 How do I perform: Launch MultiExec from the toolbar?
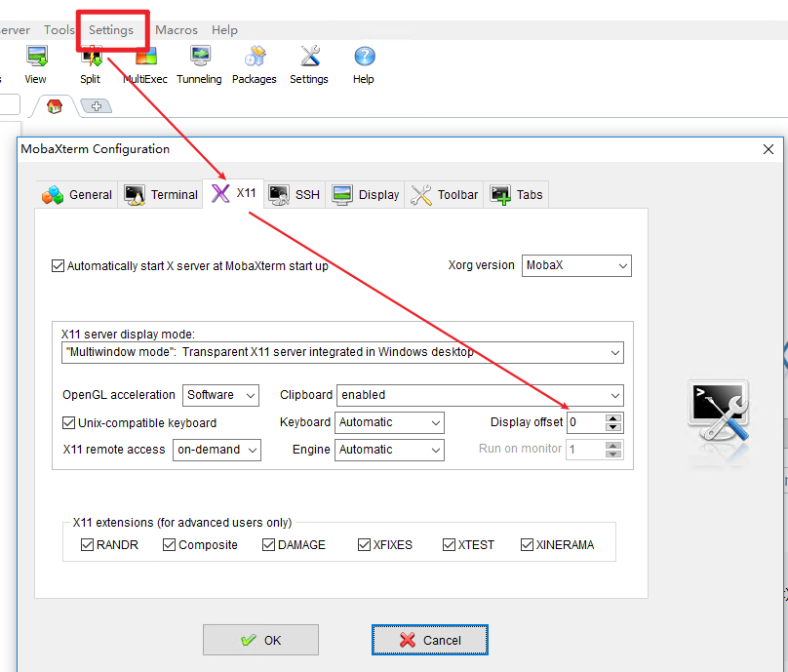[x=145, y=65]
